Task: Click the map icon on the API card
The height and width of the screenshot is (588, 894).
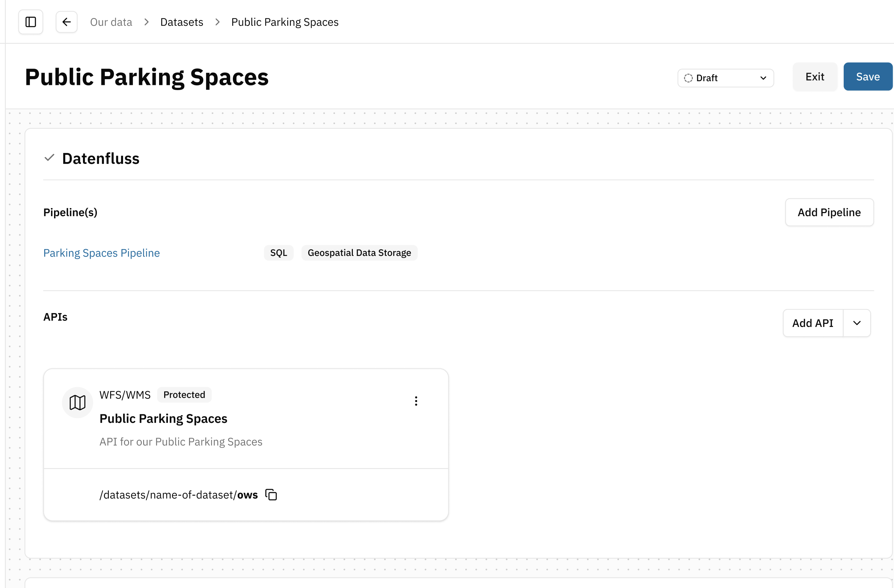Action: click(78, 402)
